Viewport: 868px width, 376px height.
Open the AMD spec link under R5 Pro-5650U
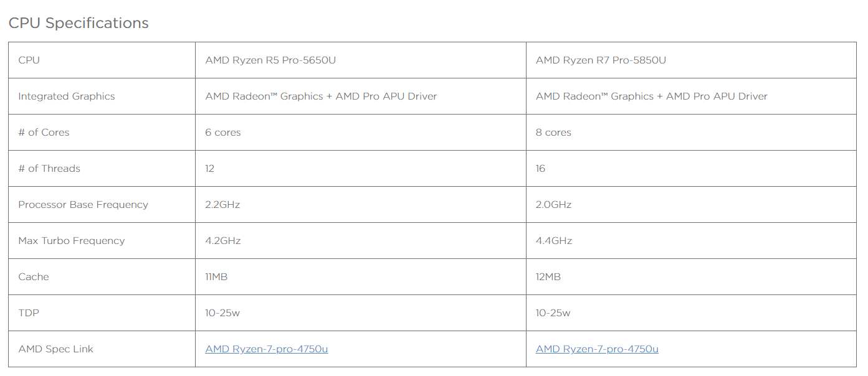pyautogui.click(x=266, y=349)
